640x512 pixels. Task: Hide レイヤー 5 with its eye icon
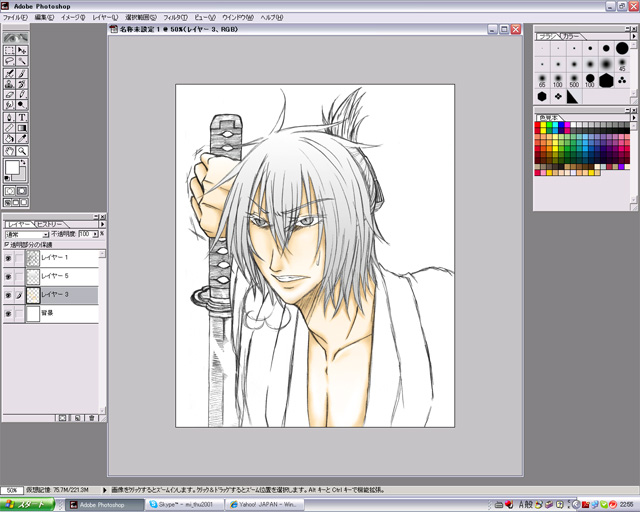8,276
